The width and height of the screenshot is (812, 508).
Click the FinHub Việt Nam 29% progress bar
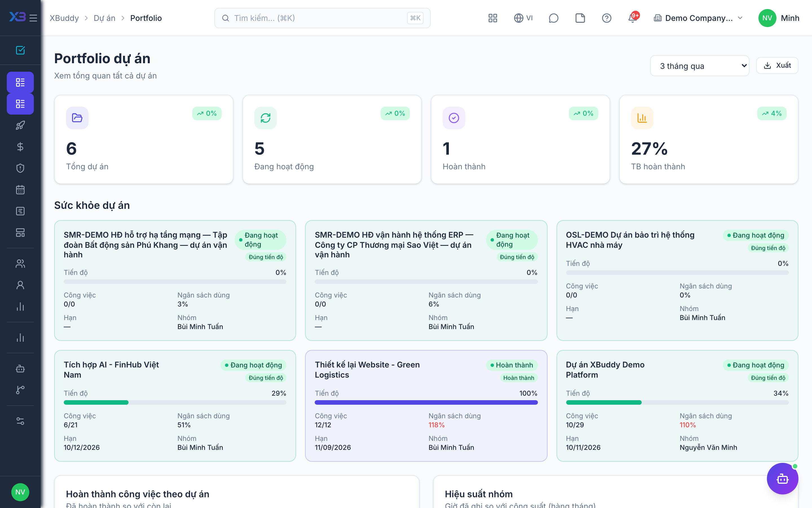coord(175,402)
